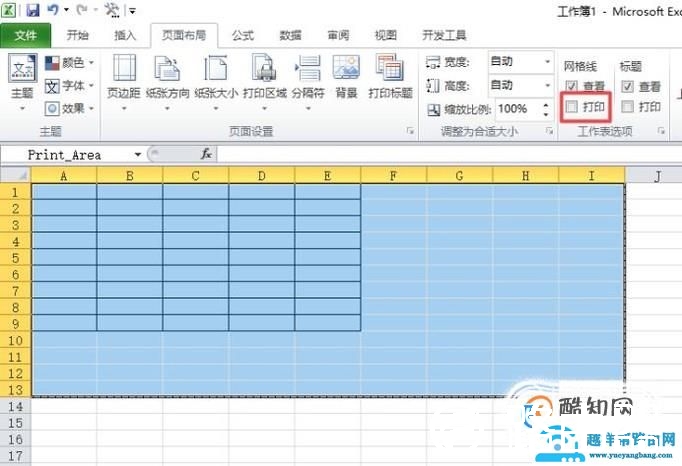Click the 打印标题 print titles button
The height and width of the screenshot is (466, 682).
pyautogui.click(x=390, y=77)
